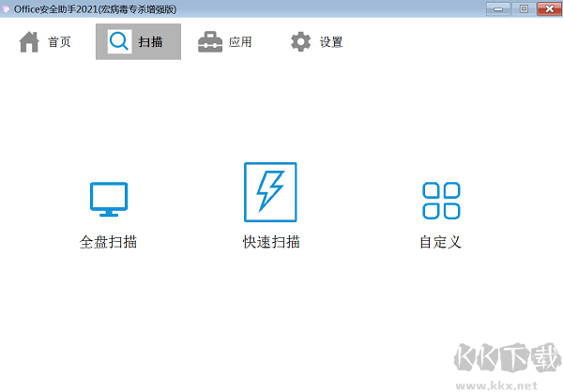Open the 首页 home tab
The image size is (563, 392).
(45, 41)
